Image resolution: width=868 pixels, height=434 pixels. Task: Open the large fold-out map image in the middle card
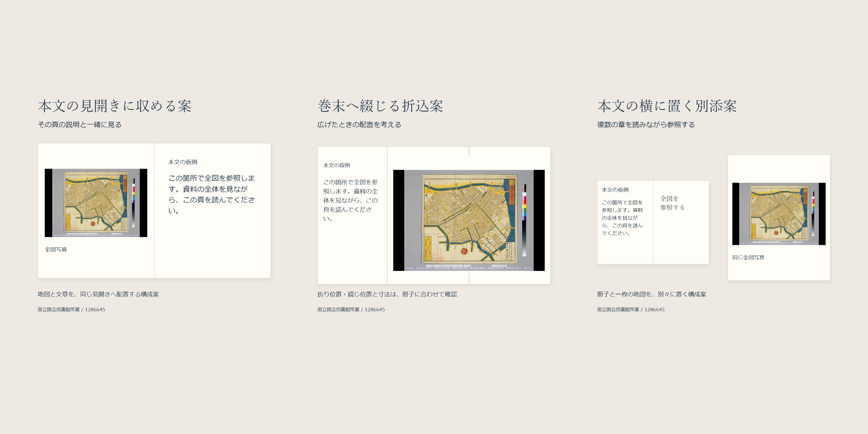point(469,220)
